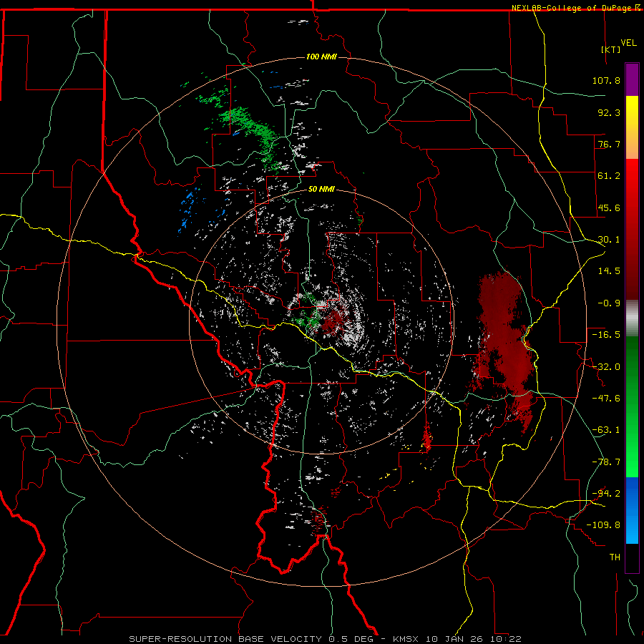Click the TH threshold label

[x=615, y=557]
